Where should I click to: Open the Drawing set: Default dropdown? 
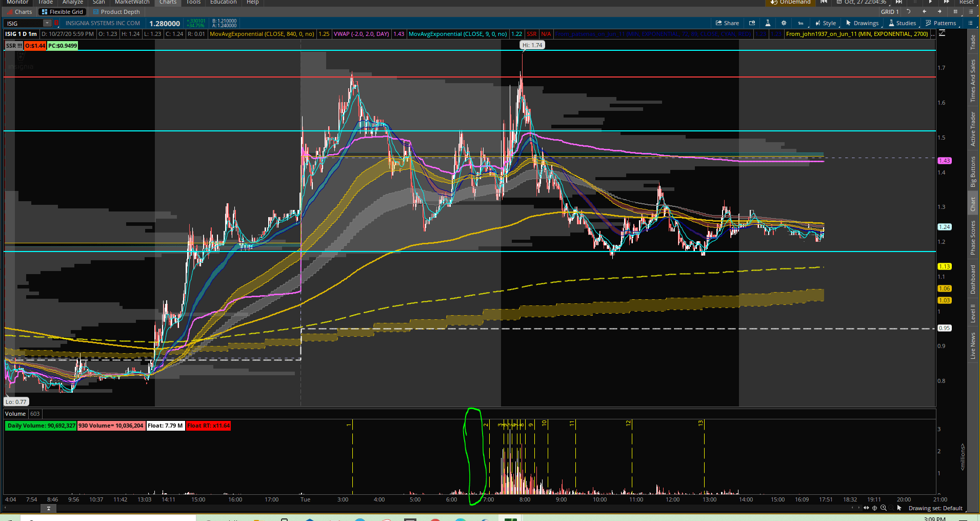click(935, 508)
